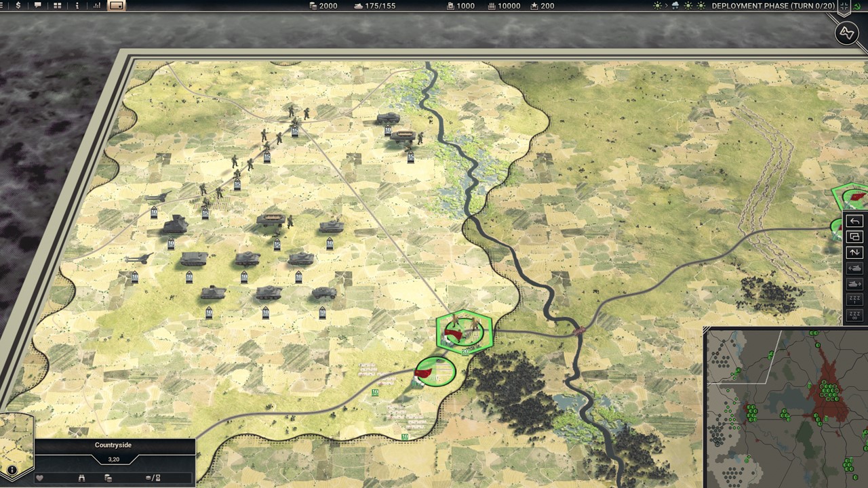This screenshot has width=868, height=488.
Task: Open the bar chart statistics icon
Action: tap(97, 5)
